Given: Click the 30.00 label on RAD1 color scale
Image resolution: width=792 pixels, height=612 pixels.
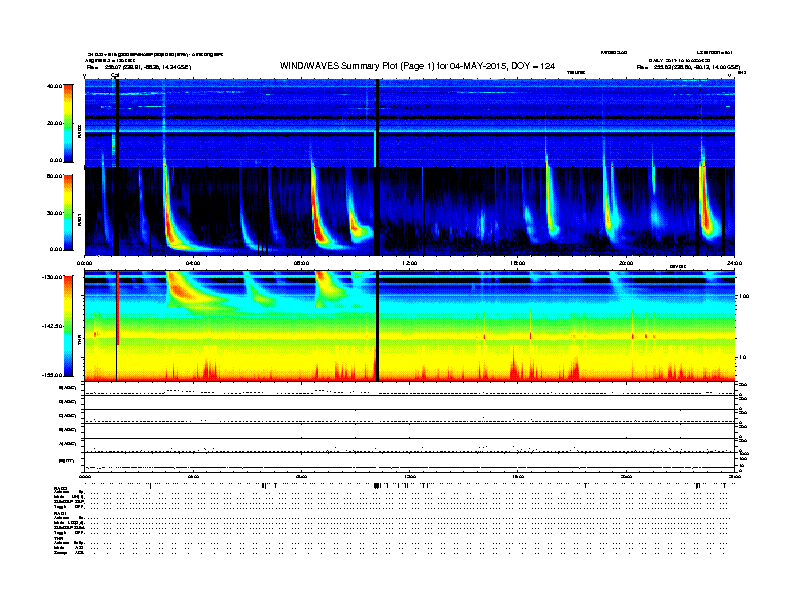Looking at the screenshot, I should point(54,213).
